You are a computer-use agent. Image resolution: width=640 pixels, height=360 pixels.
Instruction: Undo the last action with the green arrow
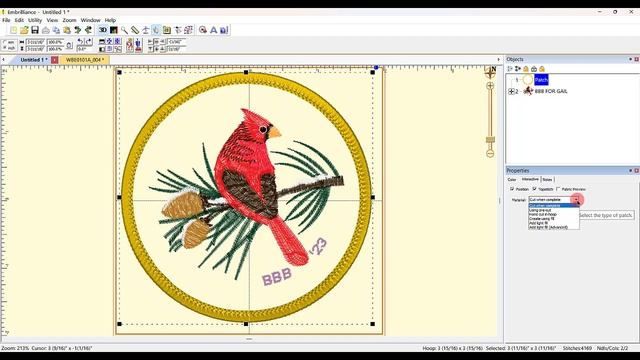coord(78,30)
